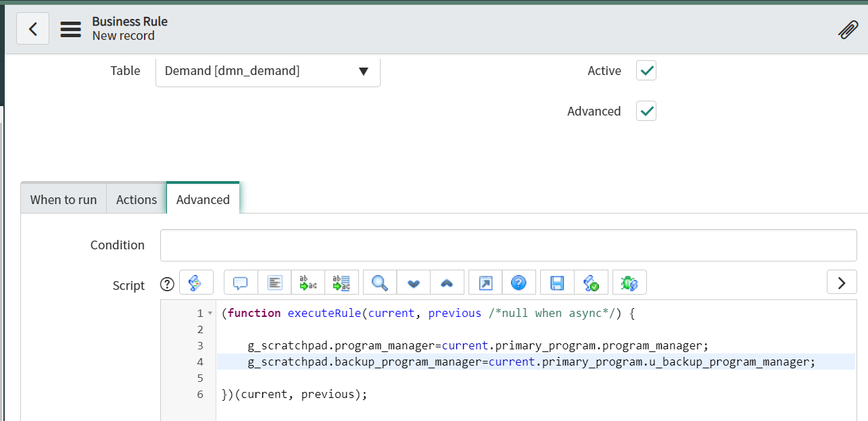
Task: Click into the Condition input field
Action: point(508,245)
